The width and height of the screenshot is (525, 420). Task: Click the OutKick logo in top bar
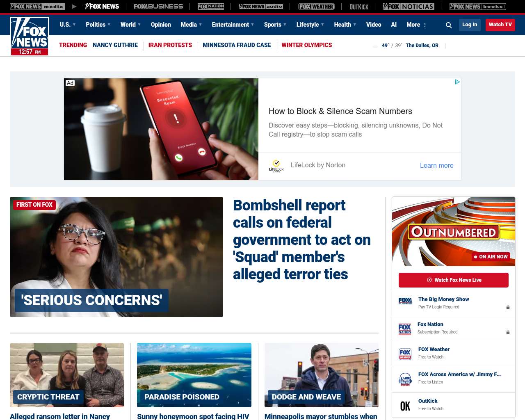click(359, 7)
